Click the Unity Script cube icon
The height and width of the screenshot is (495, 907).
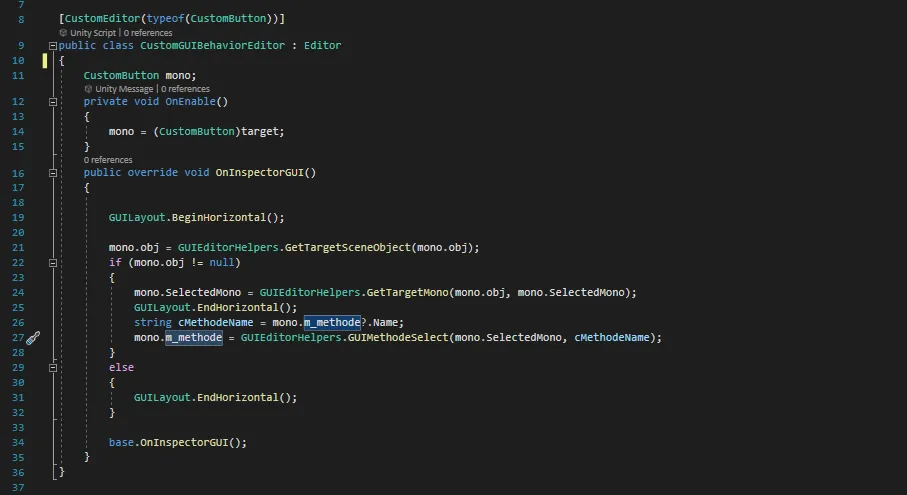[63, 33]
